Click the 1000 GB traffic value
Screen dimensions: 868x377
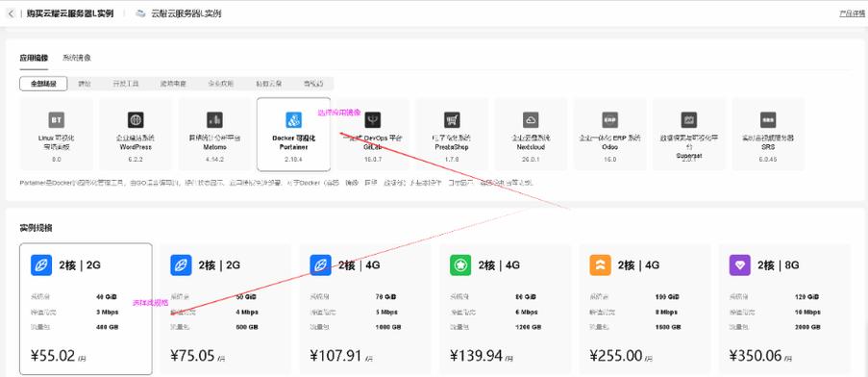pos(388,327)
